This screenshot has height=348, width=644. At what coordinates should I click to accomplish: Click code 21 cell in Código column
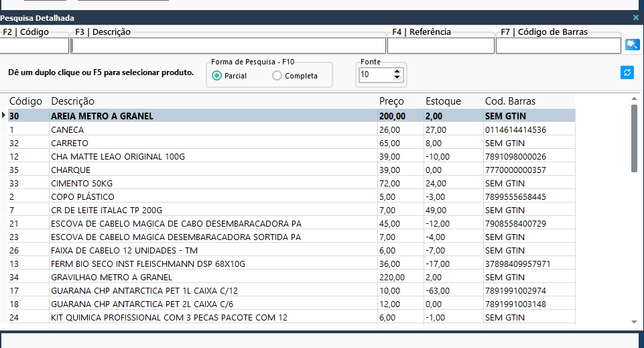28,223
